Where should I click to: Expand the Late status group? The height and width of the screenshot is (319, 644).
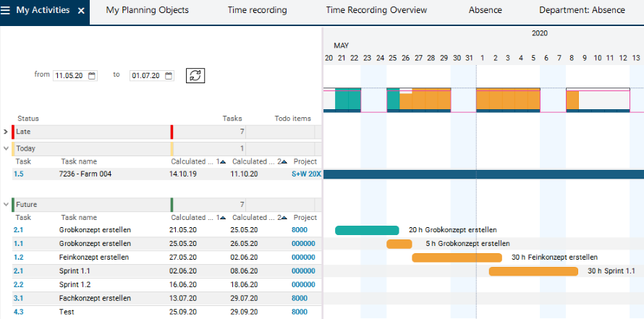6,132
